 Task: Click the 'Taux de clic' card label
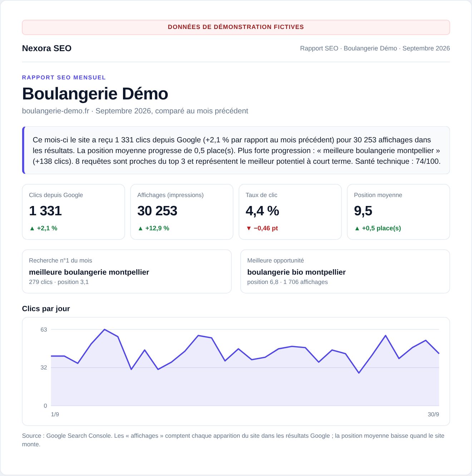[261, 195]
